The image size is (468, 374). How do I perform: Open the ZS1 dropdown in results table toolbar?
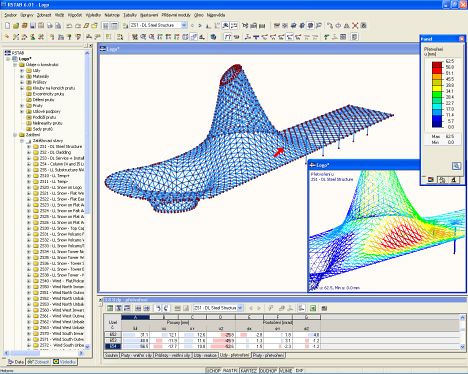[x=240, y=308]
